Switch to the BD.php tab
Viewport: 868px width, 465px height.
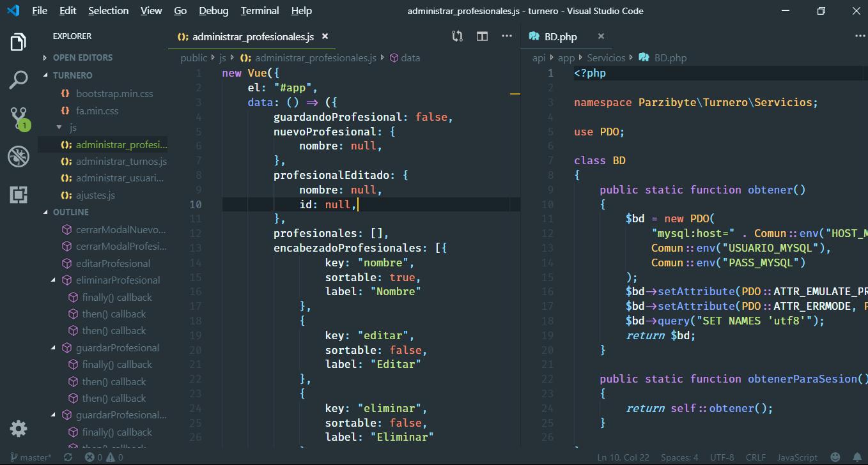[568, 36]
